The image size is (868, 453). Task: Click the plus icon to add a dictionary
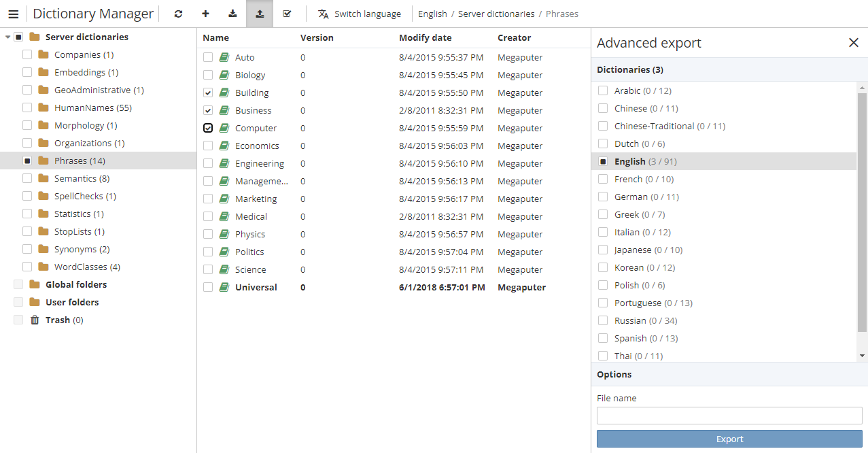pyautogui.click(x=205, y=14)
